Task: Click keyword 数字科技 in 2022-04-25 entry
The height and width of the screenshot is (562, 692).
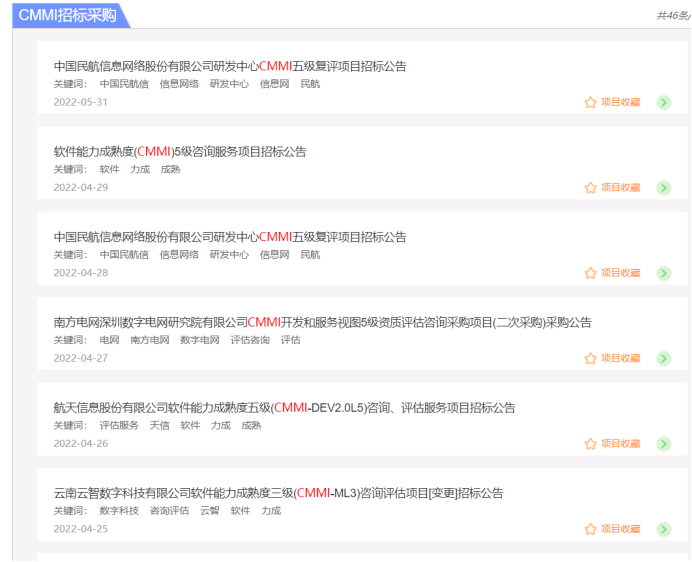Action: pos(119,511)
